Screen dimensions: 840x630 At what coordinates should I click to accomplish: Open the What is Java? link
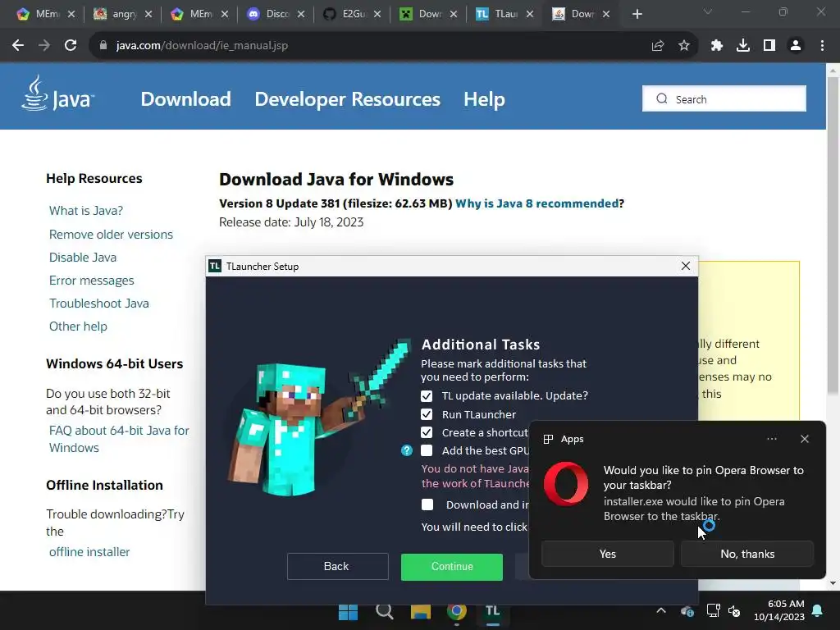[85, 211]
